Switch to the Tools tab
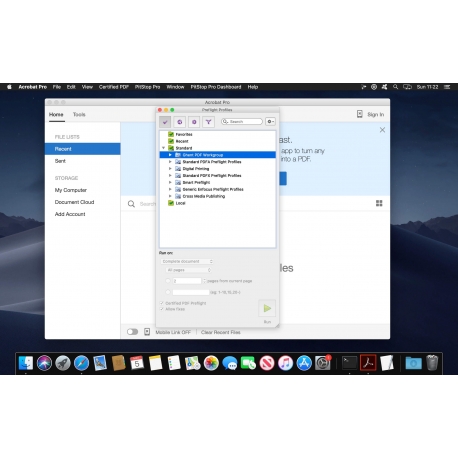Viewport: 458px width, 458px height. pyautogui.click(x=79, y=115)
